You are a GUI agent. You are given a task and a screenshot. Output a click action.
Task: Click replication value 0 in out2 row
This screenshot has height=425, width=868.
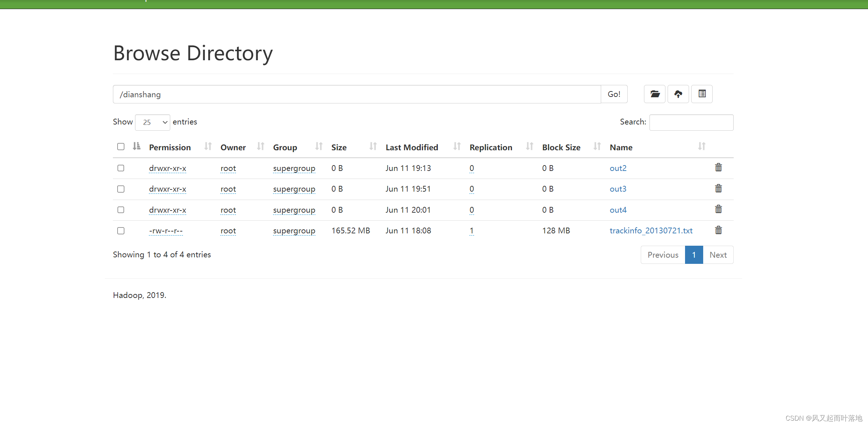click(x=472, y=168)
